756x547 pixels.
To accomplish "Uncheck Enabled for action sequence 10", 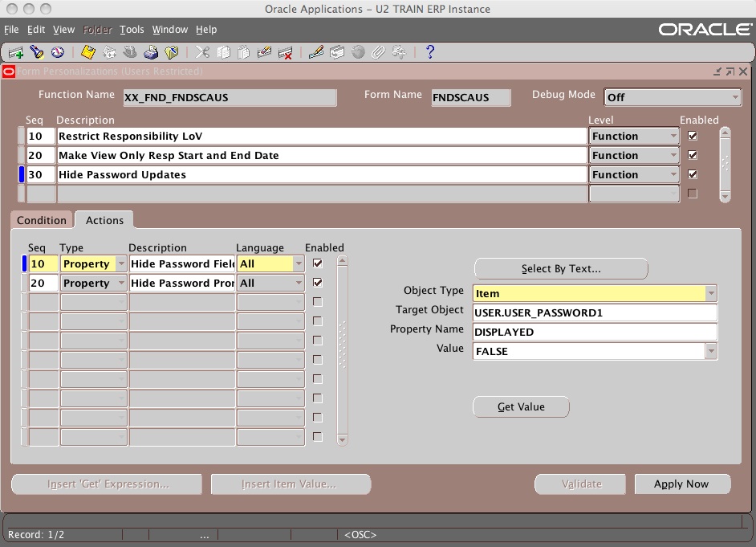I will [318, 263].
